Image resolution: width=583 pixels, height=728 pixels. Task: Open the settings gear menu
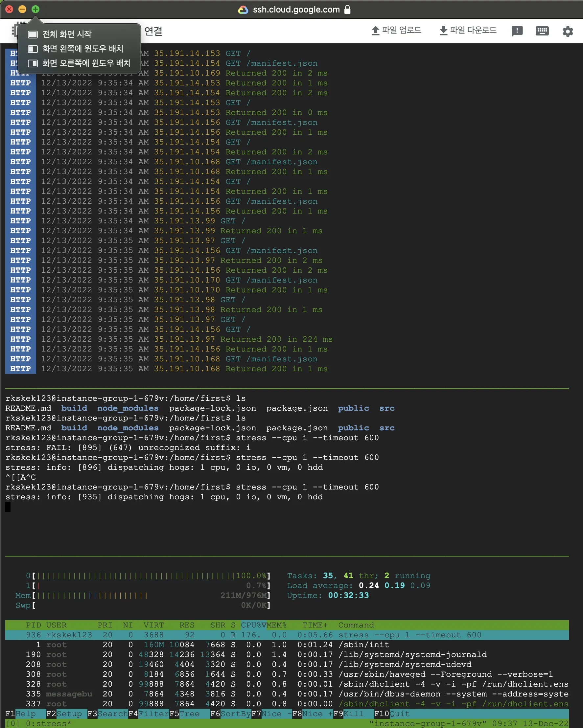pyautogui.click(x=568, y=32)
